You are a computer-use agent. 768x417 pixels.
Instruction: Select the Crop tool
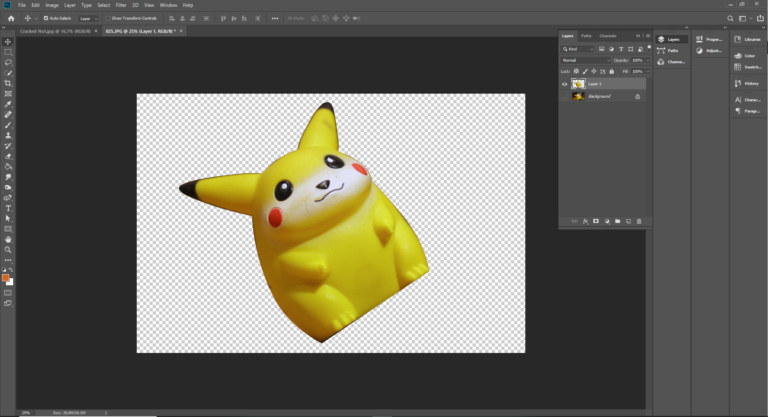click(x=8, y=83)
